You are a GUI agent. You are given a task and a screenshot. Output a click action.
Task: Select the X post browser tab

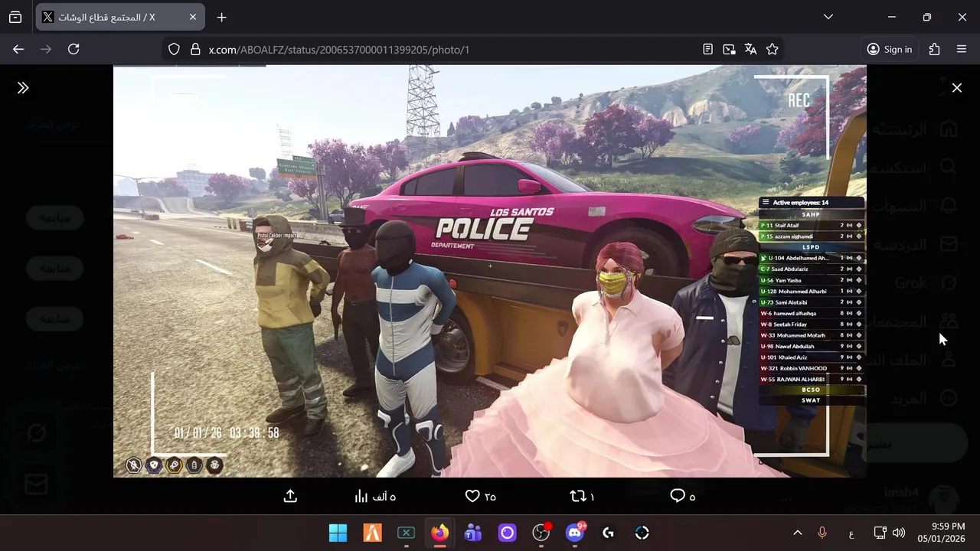click(119, 17)
